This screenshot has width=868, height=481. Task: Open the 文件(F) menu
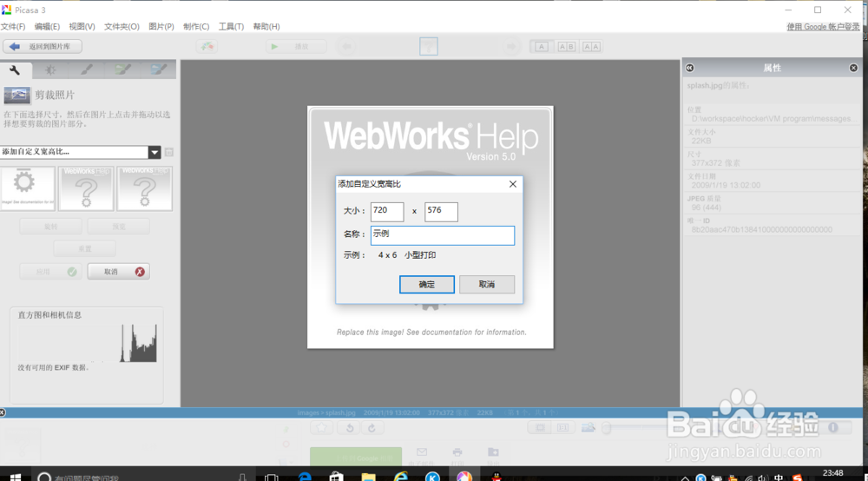[13, 27]
